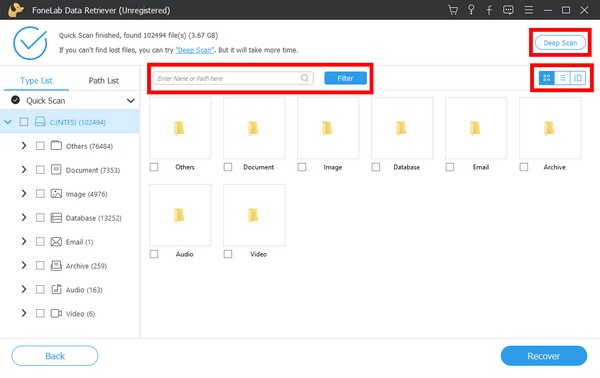Open the Others folder thumbnail
This screenshot has height=378, width=600.
coord(180,128)
